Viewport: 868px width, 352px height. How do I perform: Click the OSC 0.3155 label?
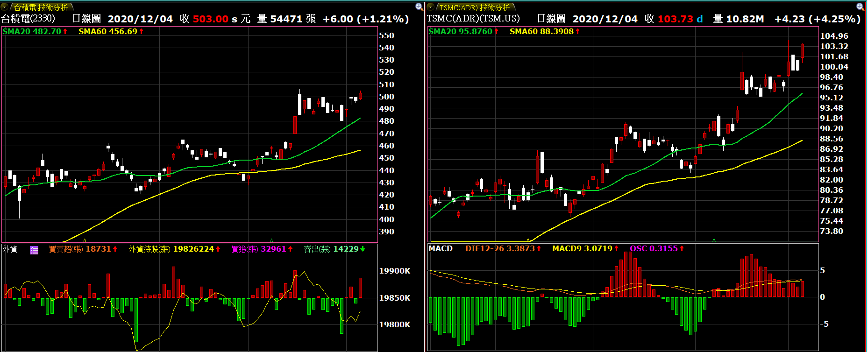coord(657,248)
